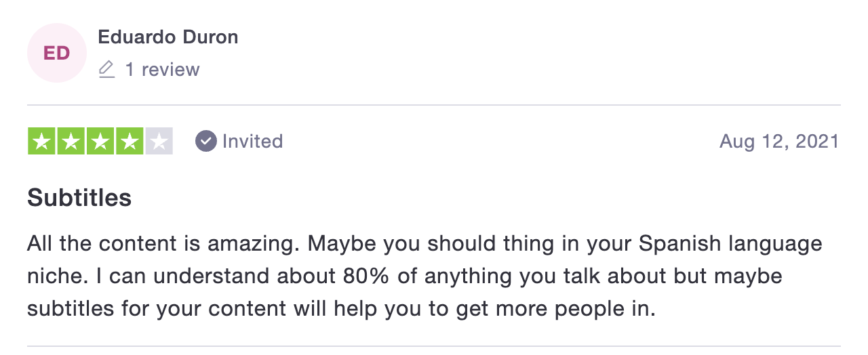Click the Invited checkmark badge icon

[x=205, y=141]
